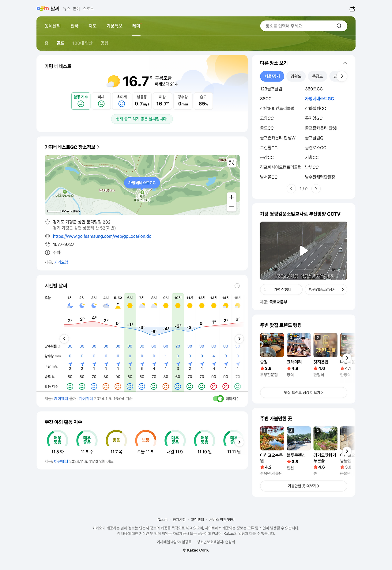This screenshot has width=392, height=570.
Task: Click the 활동 지수 face icon card
Action: coord(81,101)
